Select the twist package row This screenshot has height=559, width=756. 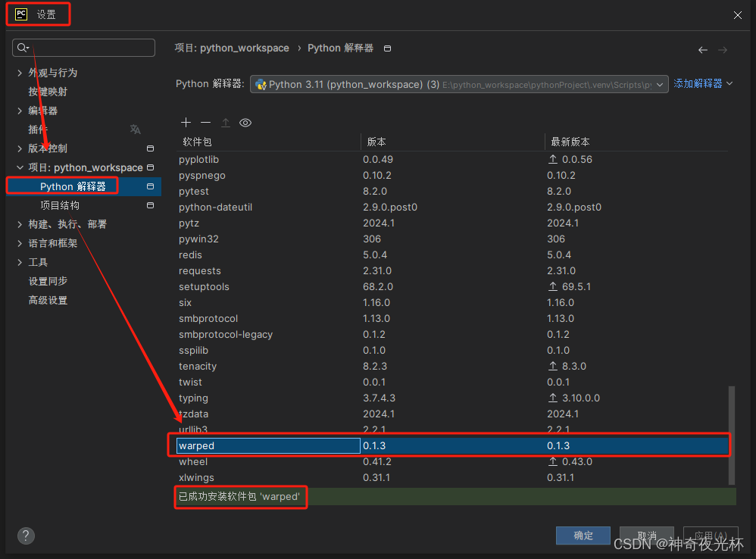[x=452, y=382]
